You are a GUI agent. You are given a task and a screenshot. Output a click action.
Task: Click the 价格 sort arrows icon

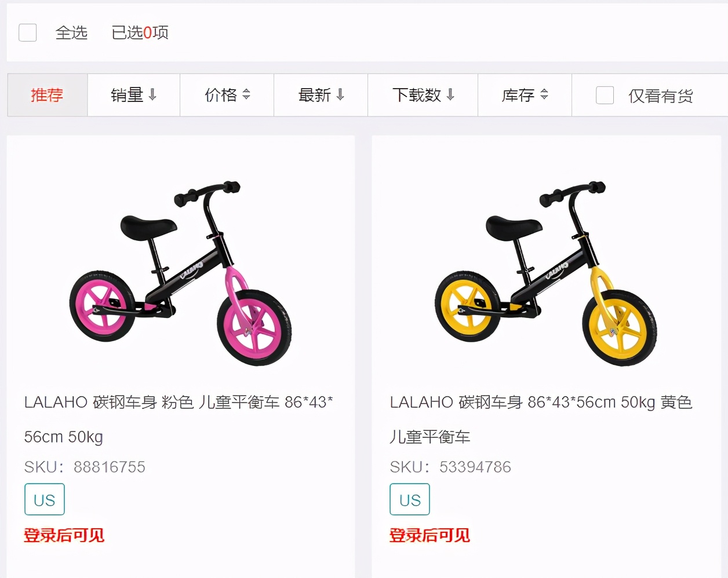click(247, 95)
